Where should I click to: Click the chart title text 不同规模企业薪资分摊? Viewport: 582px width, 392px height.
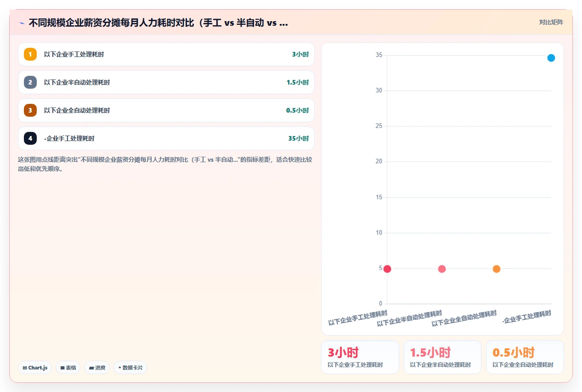coord(158,23)
